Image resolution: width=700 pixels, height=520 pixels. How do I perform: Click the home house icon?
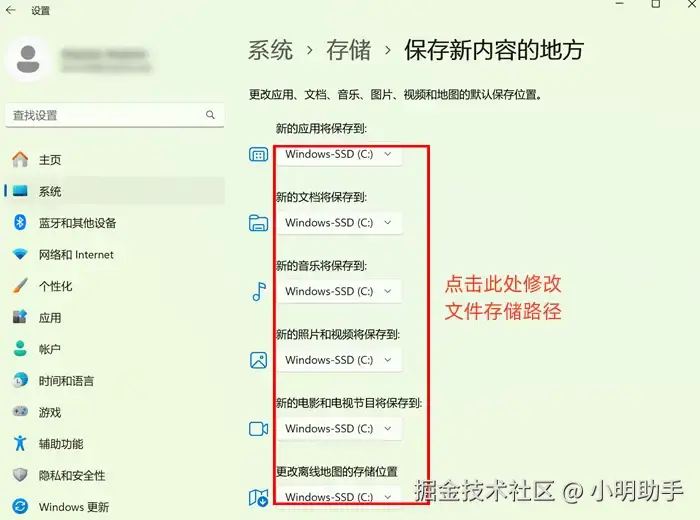[x=20, y=159]
